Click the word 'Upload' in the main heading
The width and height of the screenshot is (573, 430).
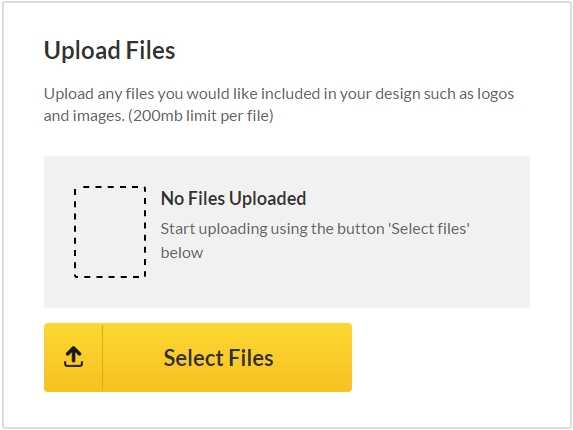[x=82, y=51]
